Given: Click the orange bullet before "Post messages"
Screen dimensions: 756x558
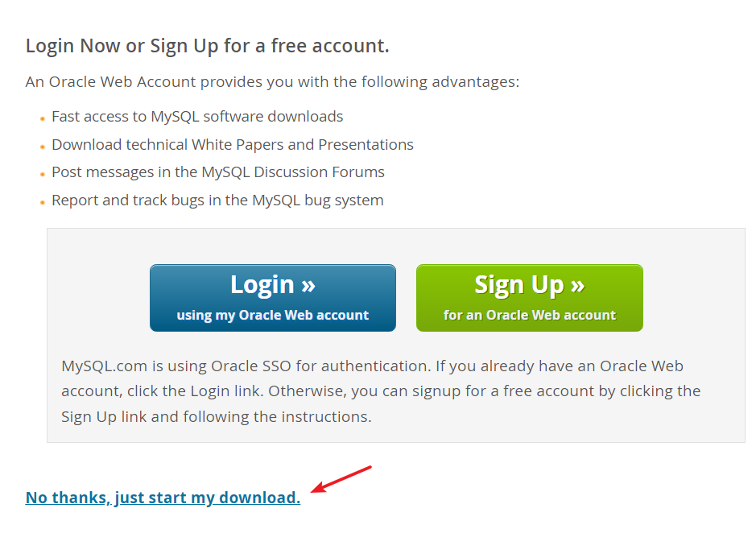Looking at the screenshot, I should pyautogui.click(x=43, y=174).
